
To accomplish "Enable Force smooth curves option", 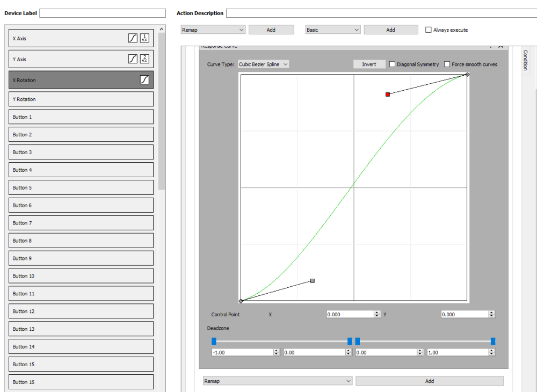I will pos(447,64).
